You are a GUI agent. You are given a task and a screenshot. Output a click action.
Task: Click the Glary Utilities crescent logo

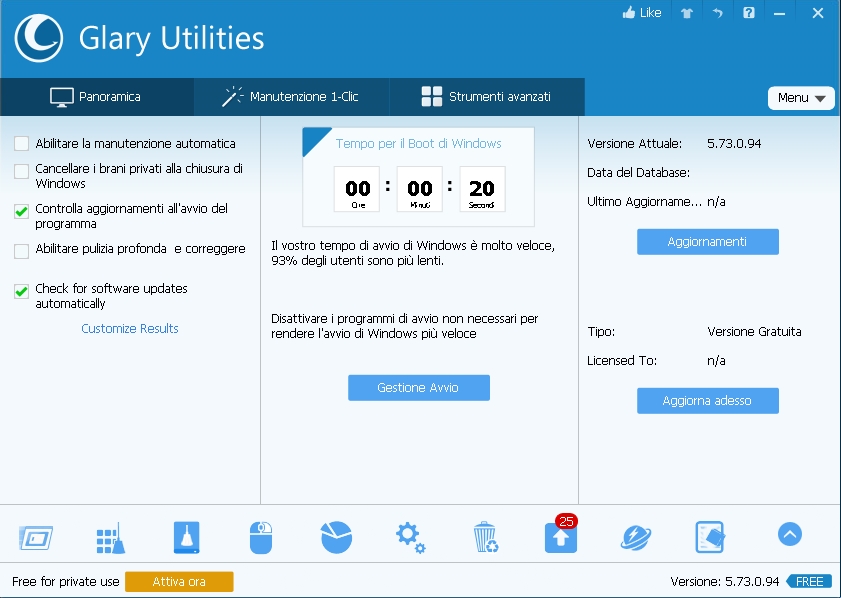pos(39,38)
